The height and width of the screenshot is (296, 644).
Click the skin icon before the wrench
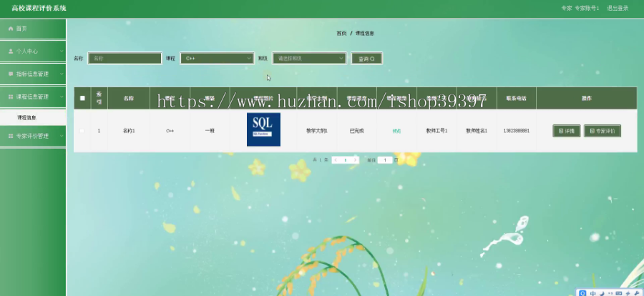tap(628, 293)
